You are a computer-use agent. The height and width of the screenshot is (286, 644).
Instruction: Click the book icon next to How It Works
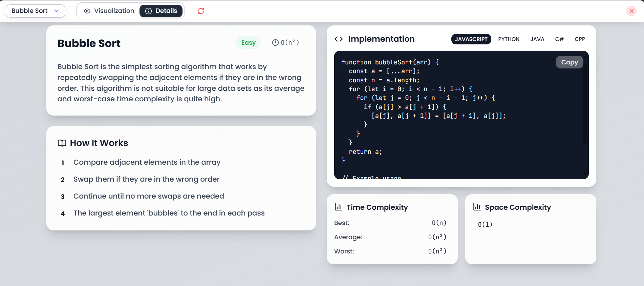[x=62, y=143]
